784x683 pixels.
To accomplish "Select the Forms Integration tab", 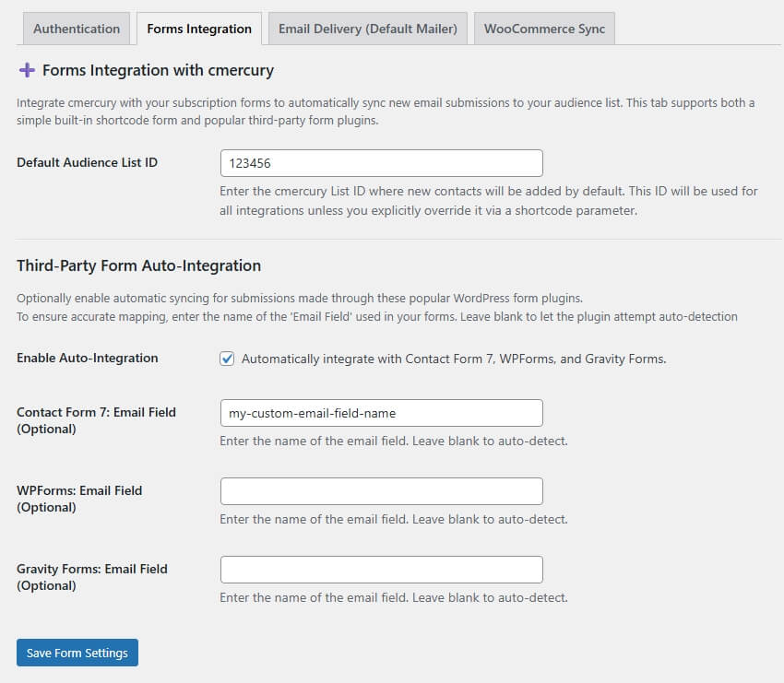I will click(x=199, y=29).
